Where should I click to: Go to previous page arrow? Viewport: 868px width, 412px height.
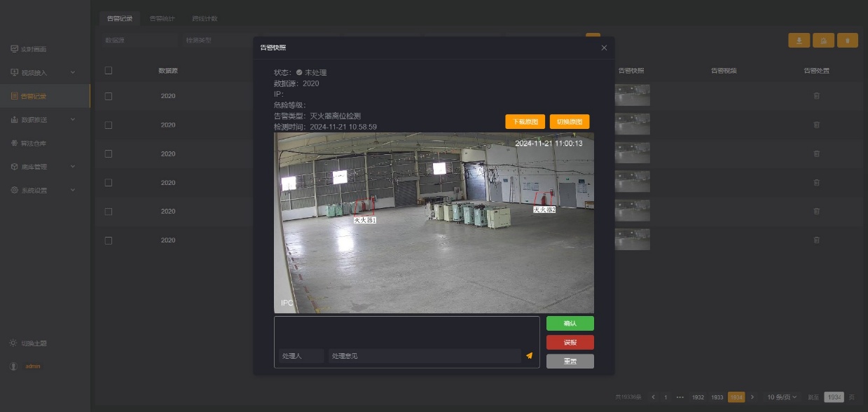tap(654, 397)
